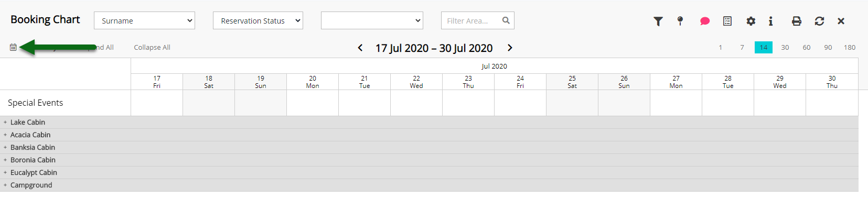Expand the Lake Cabin category
The height and width of the screenshot is (200, 868).
click(5, 122)
